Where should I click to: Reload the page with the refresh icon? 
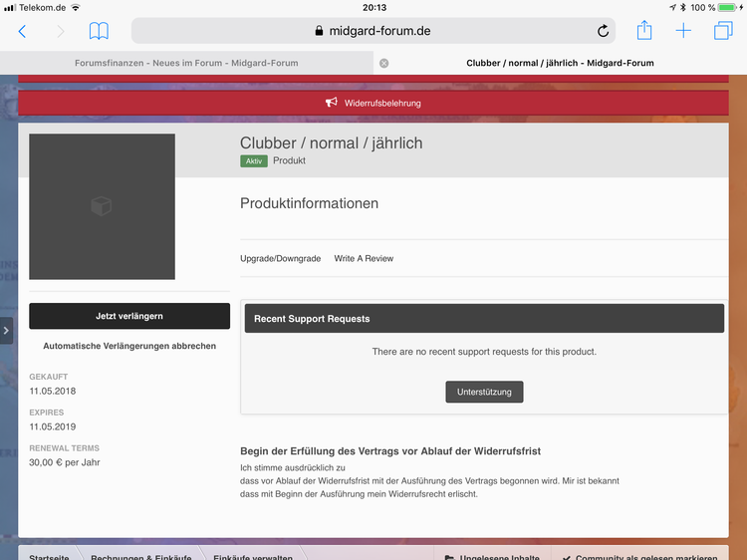[603, 31]
